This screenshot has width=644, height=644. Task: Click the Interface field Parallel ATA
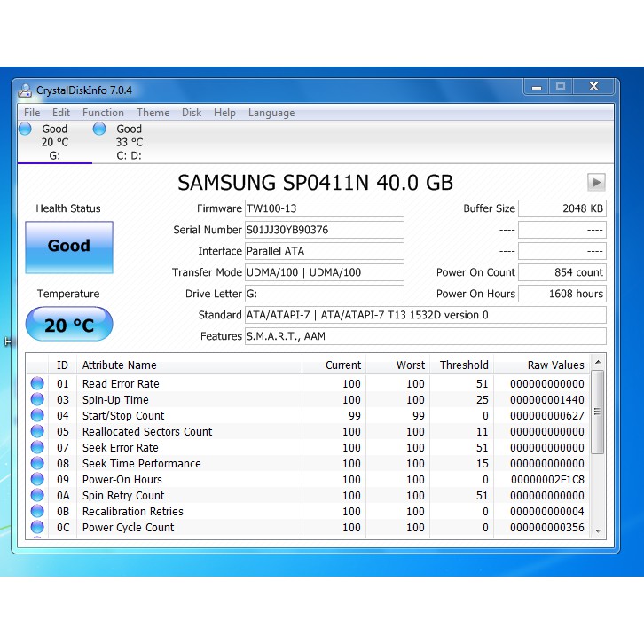click(x=325, y=251)
